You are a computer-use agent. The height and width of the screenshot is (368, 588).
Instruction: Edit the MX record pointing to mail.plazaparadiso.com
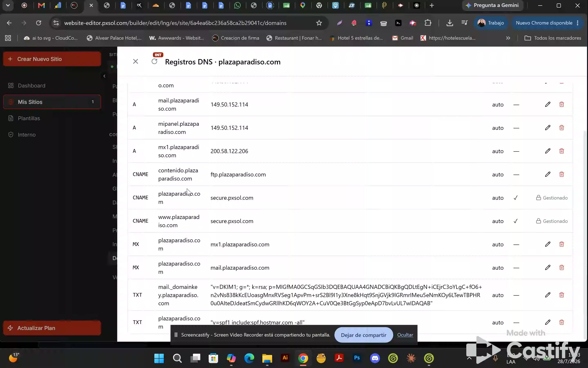pos(548,267)
